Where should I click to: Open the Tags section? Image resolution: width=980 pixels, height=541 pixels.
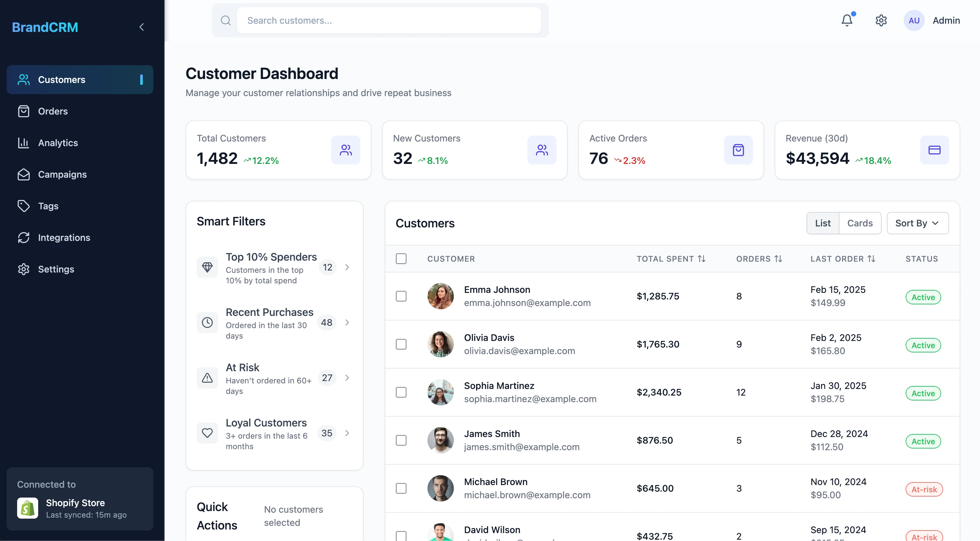tap(48, 206)
